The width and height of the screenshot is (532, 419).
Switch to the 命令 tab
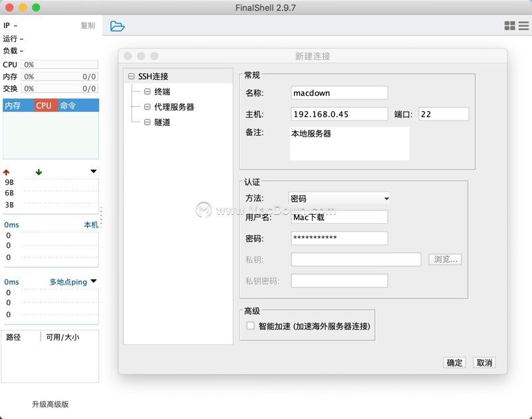coord(78,106)
